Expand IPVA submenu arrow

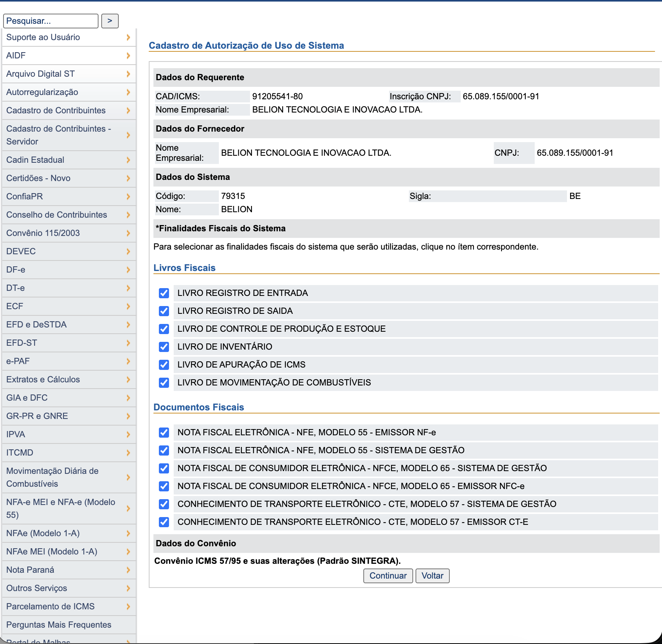click(x=128, y=435)
